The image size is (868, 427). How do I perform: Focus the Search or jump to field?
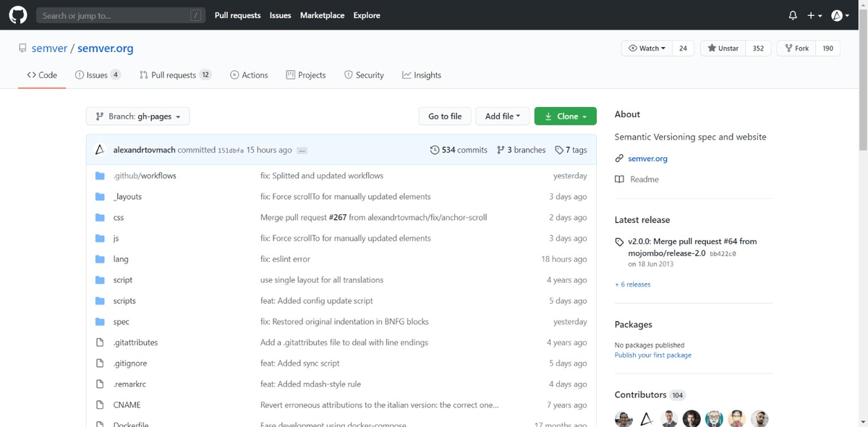pyautogui.click(x=120, y=15)
